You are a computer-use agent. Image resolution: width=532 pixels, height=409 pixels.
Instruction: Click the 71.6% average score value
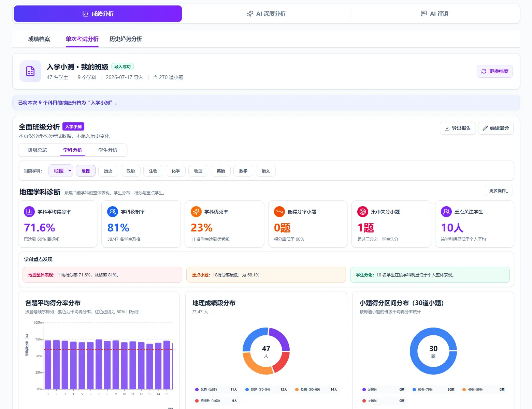tap(40, 228)
